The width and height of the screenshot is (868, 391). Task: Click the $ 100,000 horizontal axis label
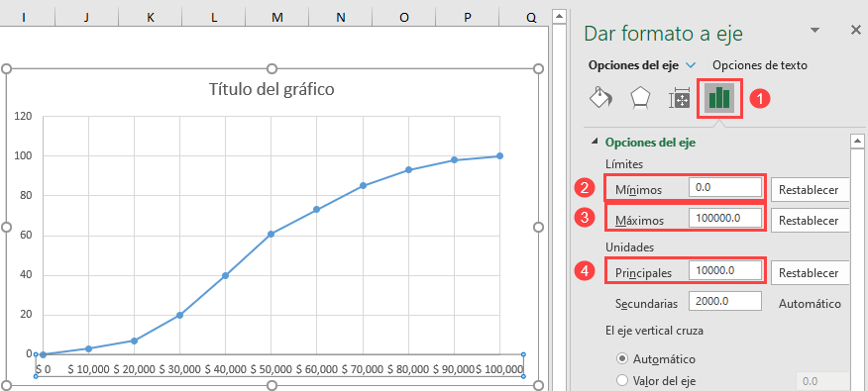coord(499,369)
